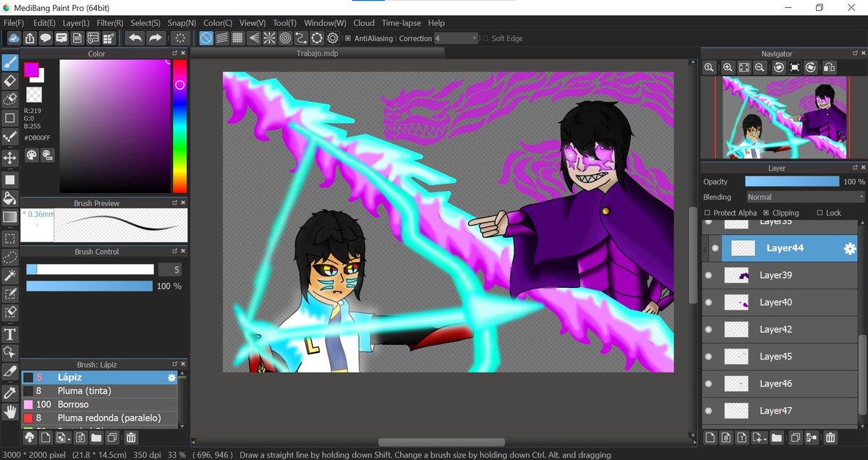The image size is (868, 460).
Task: Select Layer47 row
Action: click(780, 411)
